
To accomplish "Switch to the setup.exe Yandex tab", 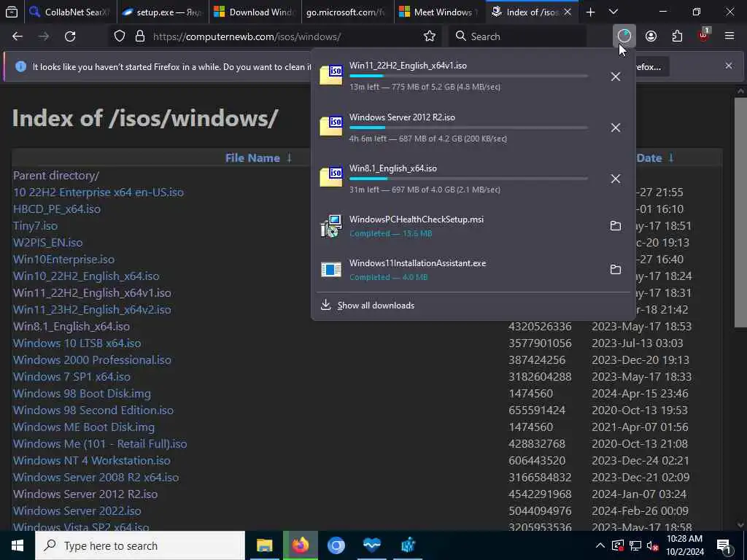I will [162, 12].
